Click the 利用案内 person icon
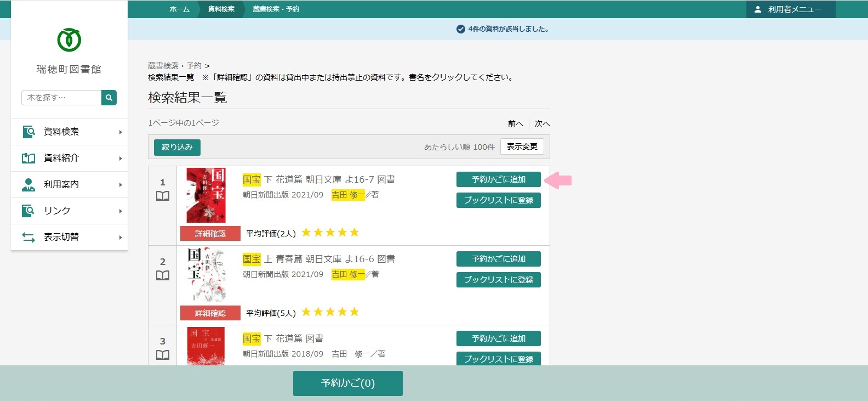 click(28, 184)
